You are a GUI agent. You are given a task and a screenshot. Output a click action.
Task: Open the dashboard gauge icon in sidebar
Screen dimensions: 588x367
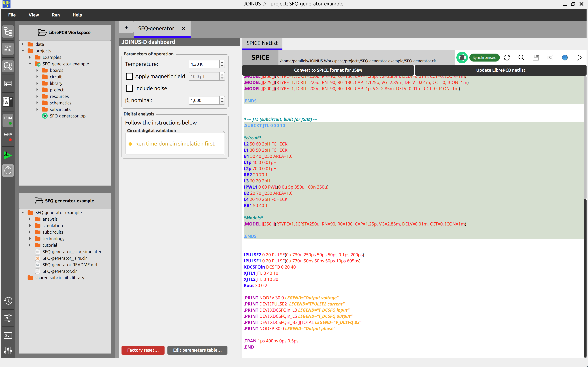(x=8, y=49)
